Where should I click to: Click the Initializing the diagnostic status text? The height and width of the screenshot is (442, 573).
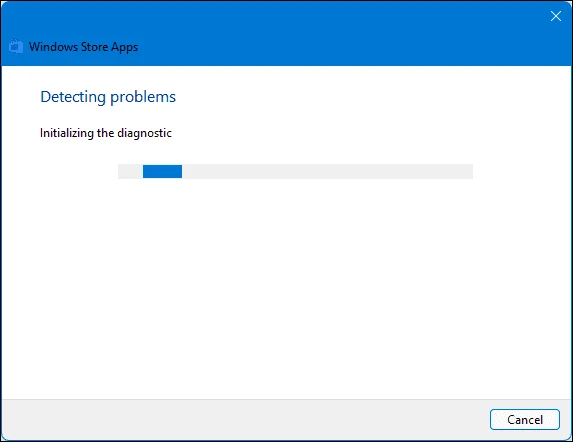(106, 133)
